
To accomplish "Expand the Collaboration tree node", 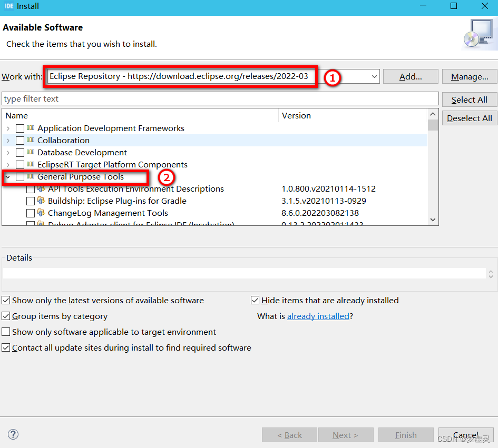I will 8,141.
